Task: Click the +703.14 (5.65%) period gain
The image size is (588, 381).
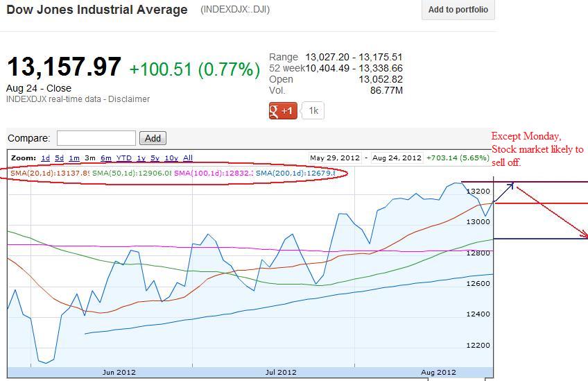Action: (458, 158)
